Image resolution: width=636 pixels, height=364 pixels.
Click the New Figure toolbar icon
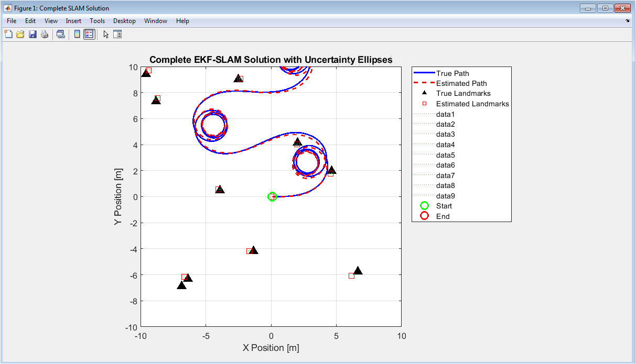tap(8, 35)
